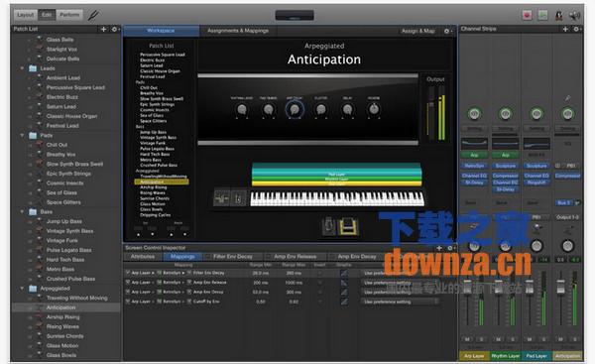Collapse the Pads folder in Patch List
This screenshot has width=595, height=364.
pyautogui.click(x=22, y=135)
